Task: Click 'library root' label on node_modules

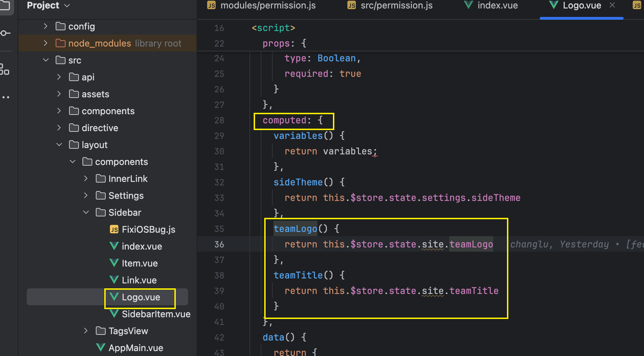Action: click(x=158, y=43)
